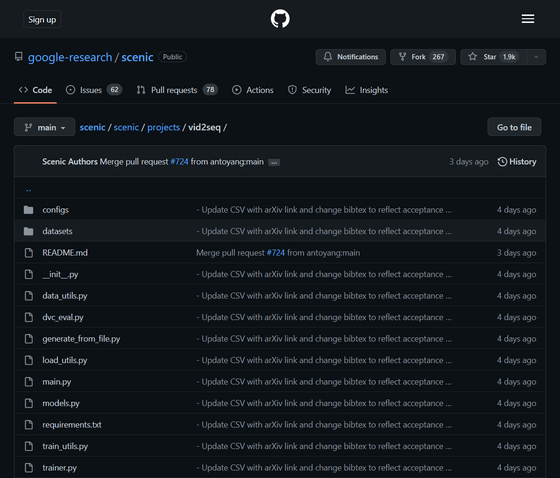Click the README.md file icon
This screenshot has height=478, width=560.
tap(29, 253)
